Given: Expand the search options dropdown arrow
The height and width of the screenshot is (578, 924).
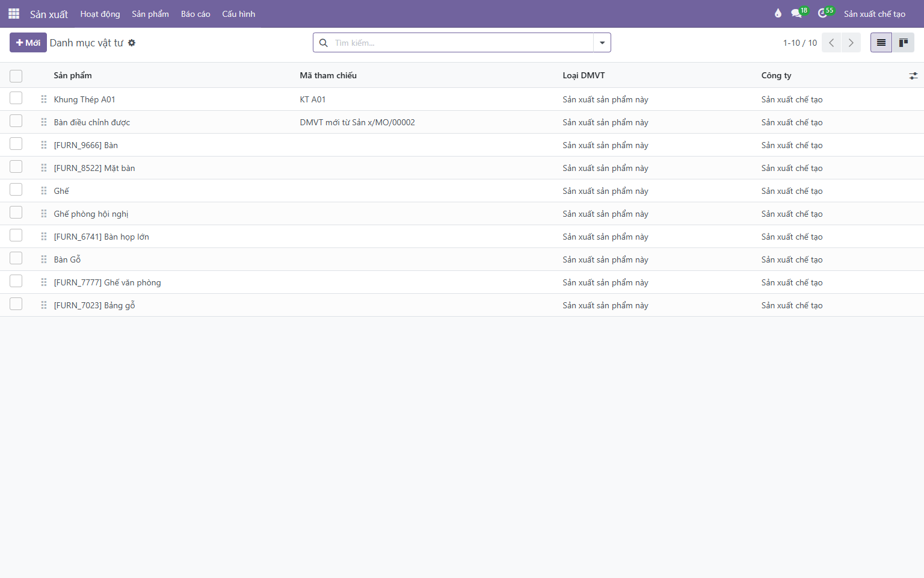Looking at the screenshot, I should pos(602,43).
